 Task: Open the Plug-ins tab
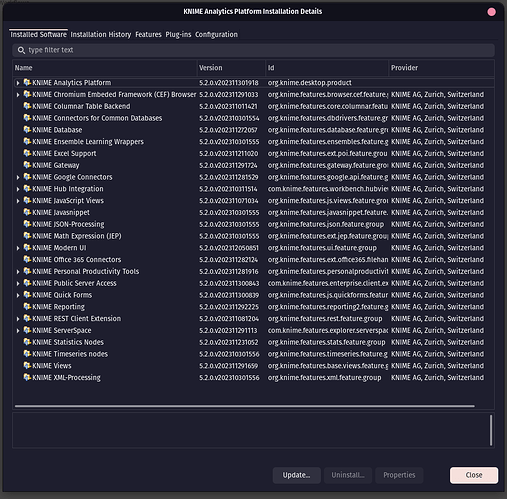click(178, 35)
